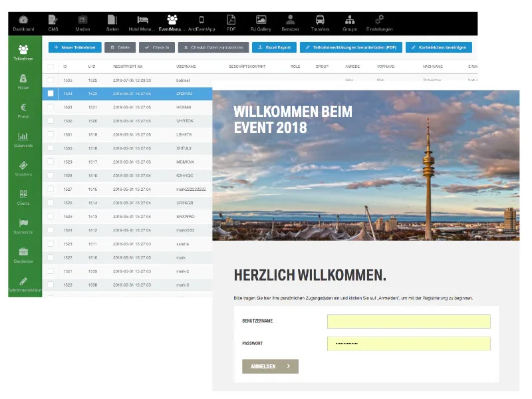Sort by Vorname column header
The image size is (532, 399).
tap(386, 66)
